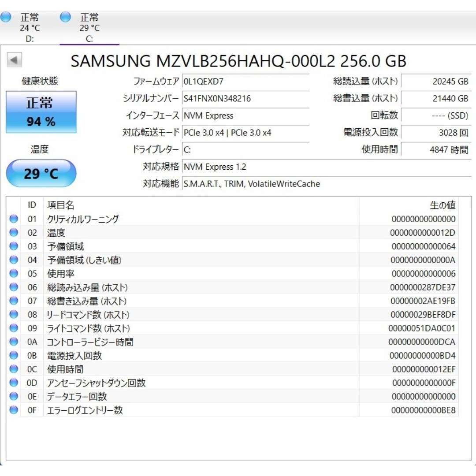
Task: Click the transfer mode field PCIe 3.0 x4
Action: (x=245, y=133)
